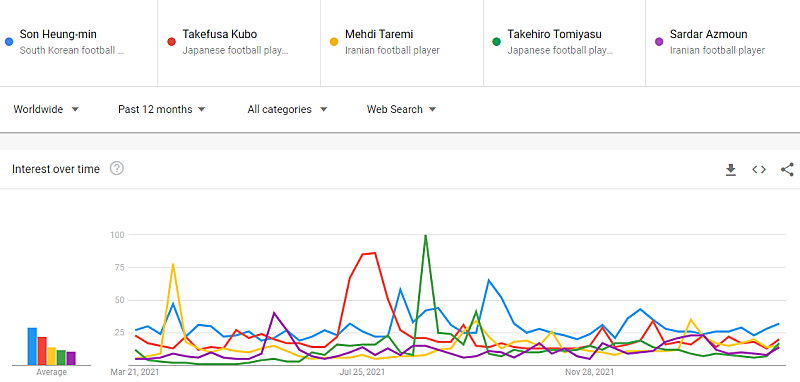Image resolution: width=800 pixels, height=382 pixels.
Task: Edit the Son Heung-min search term
Action: 58,35
